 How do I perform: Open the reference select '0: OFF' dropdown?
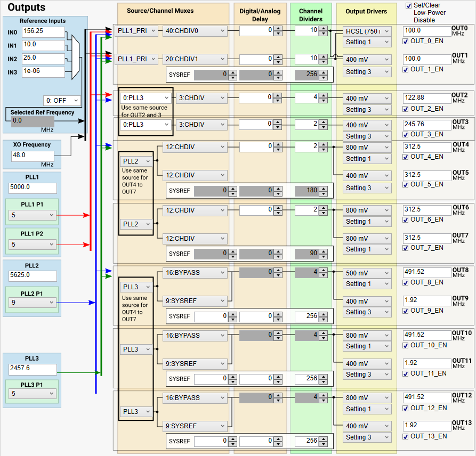point(62,101)
